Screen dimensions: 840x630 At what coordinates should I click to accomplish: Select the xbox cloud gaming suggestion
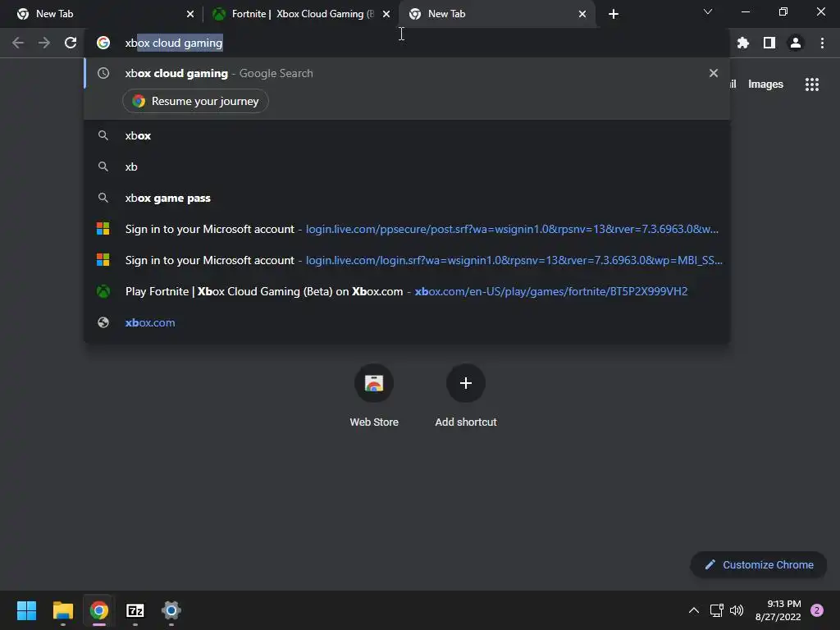tap(407, 73)
